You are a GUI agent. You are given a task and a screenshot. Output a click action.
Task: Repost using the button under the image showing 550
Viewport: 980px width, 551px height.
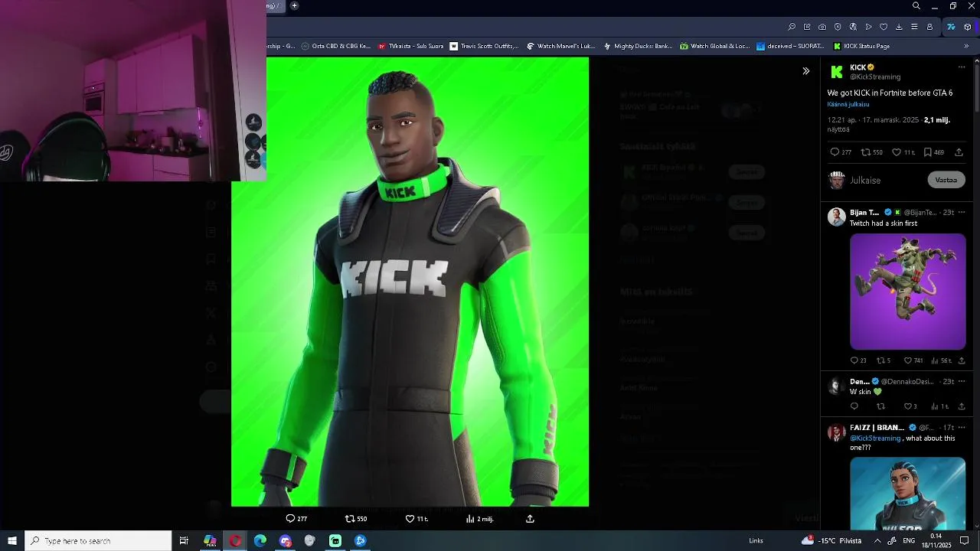pyautogui.click(x=356, y=519)
